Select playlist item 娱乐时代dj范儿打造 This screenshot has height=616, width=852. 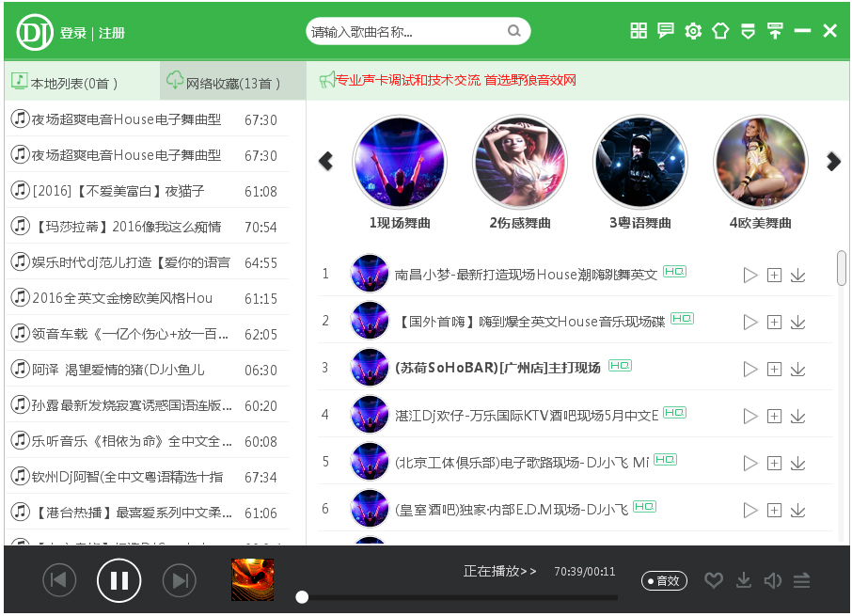pos(147,261)
